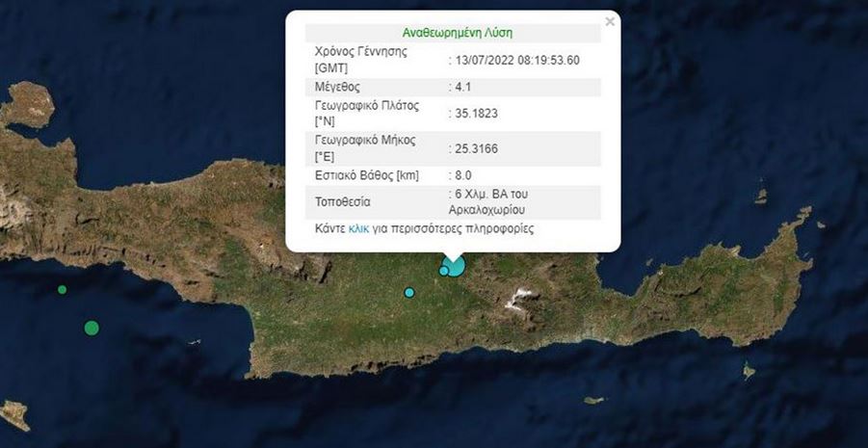Click the location text '6 Χλμ. ΒΑ του Αρκαλοχωρίου'
This screenshot has width=868, height=448.
point(488,202)
